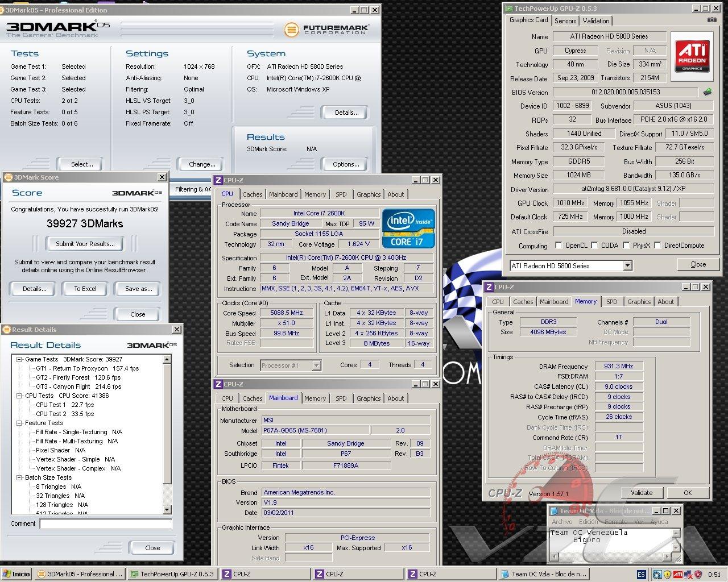Collapse the CPU Tests tree node
Screen dimensions: 728x582
(19, 396)
